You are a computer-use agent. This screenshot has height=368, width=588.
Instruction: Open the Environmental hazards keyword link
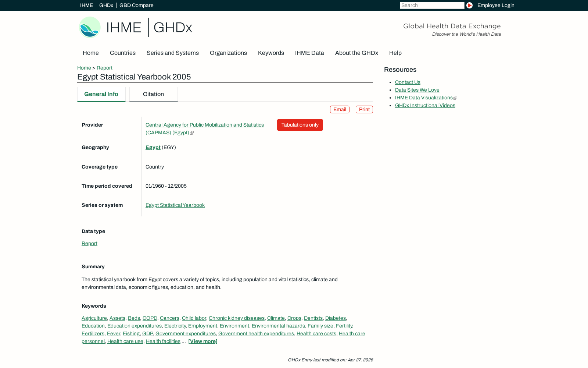pyautogui.click(x=278, y=326)
